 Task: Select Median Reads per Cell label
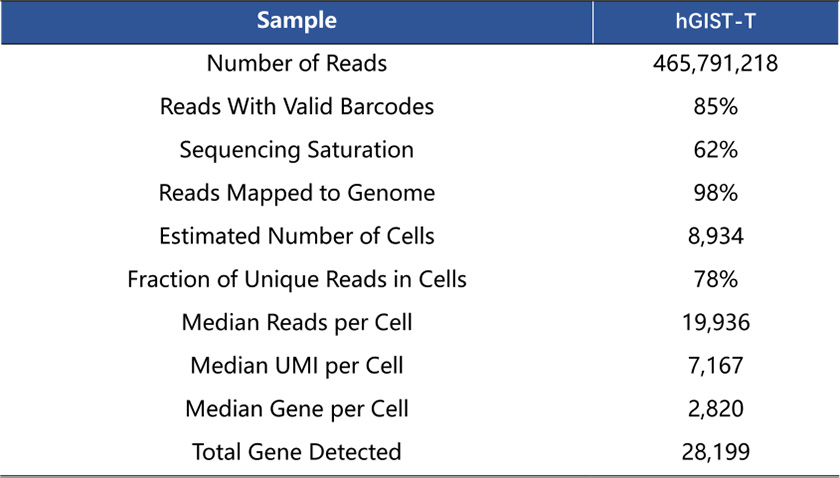(x=296, y=322)
